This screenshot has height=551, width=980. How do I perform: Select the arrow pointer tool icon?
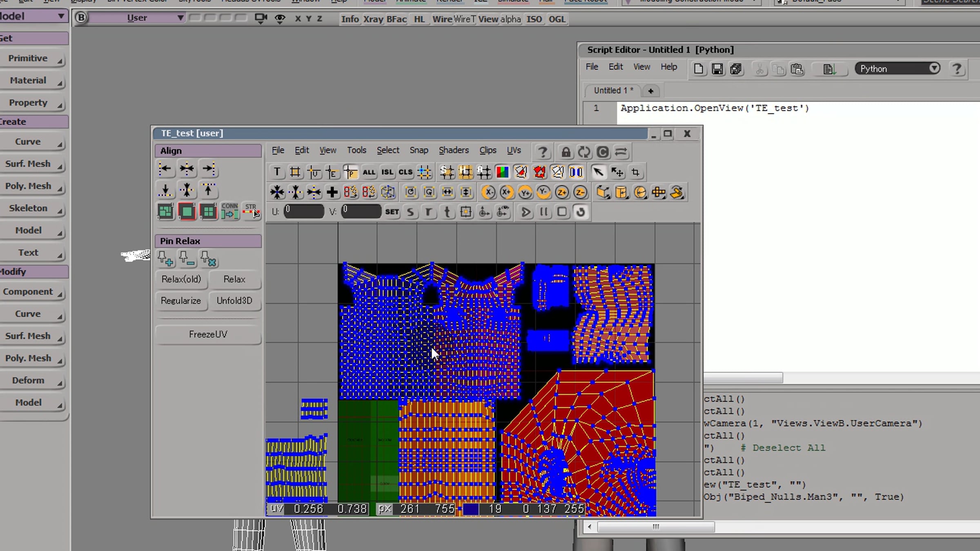(x=598, y=172)
